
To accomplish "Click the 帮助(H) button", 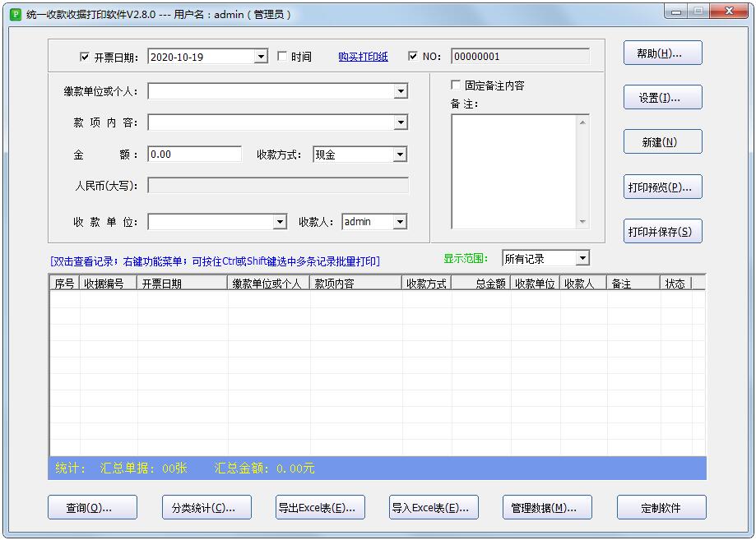I will pos(662,53).
